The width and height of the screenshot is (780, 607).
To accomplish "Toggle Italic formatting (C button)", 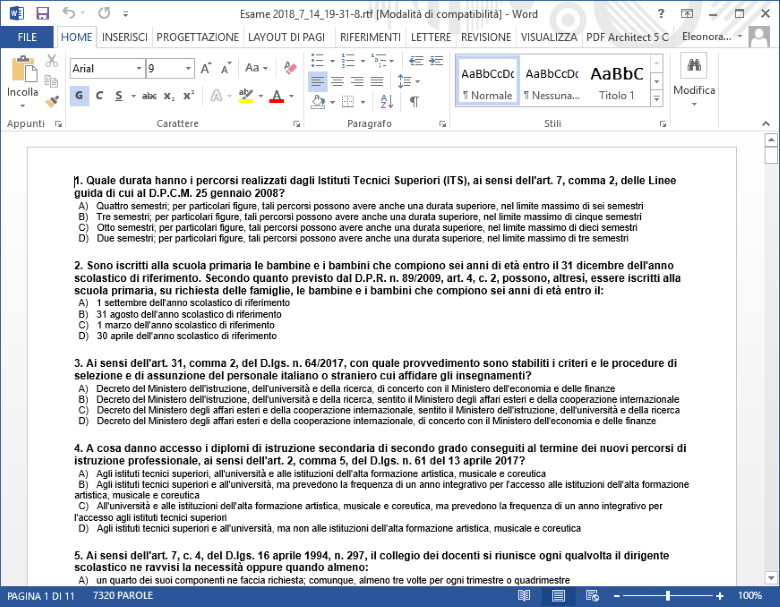I will (101, 96).
